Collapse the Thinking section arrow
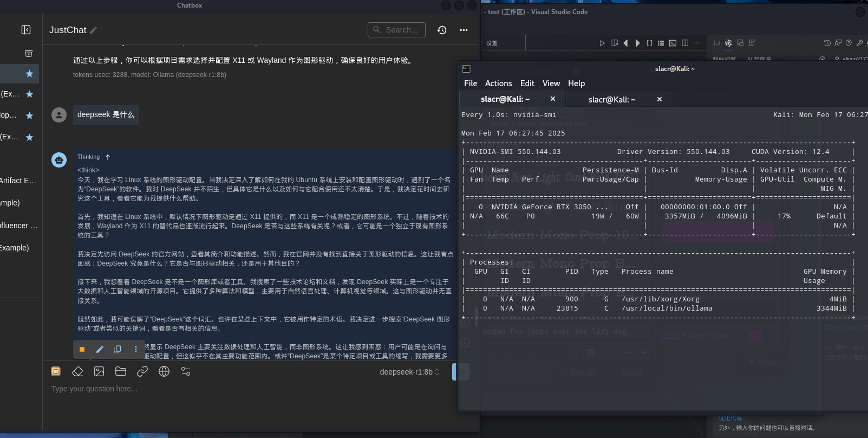Viewport: 868px width, 438px height. click(108, 157)
